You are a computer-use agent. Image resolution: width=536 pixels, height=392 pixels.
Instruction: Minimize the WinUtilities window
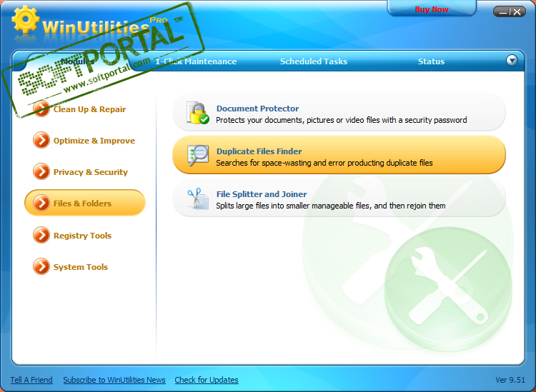(503, 12)
